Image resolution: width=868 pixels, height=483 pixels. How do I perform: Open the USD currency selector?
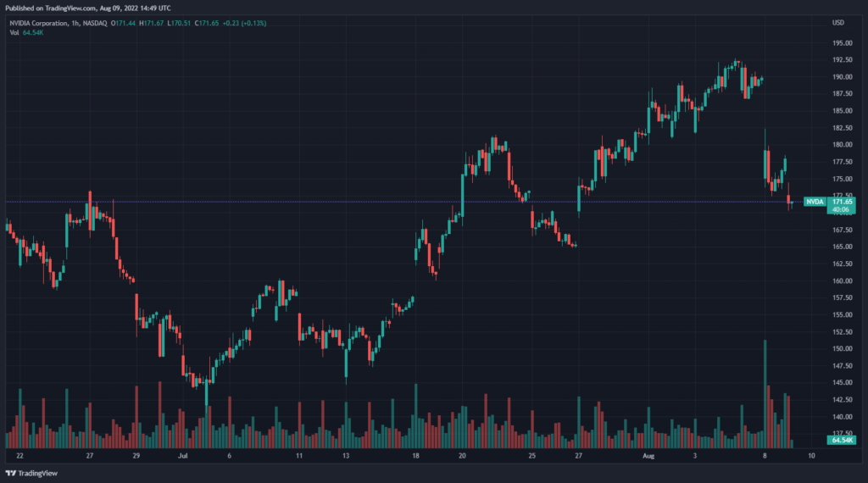(x=837, y=22)
